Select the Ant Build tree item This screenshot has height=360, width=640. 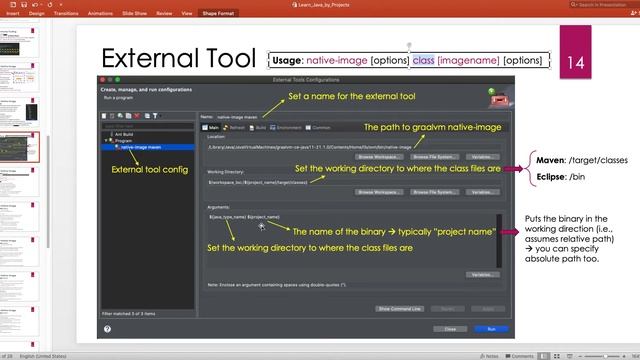click(124, 134)
